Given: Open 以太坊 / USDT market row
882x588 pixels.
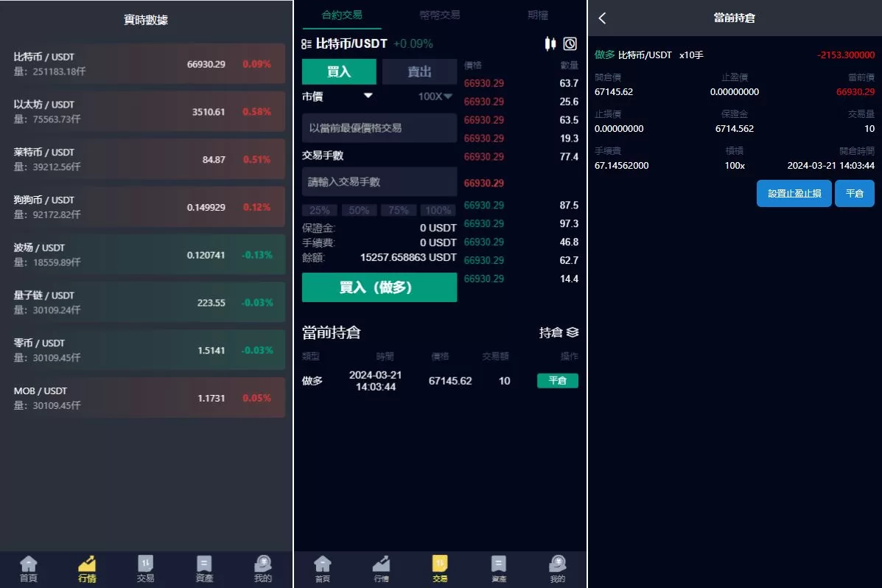Looking at the screenshot, I should pyautogui.click(x=146, y=111).
